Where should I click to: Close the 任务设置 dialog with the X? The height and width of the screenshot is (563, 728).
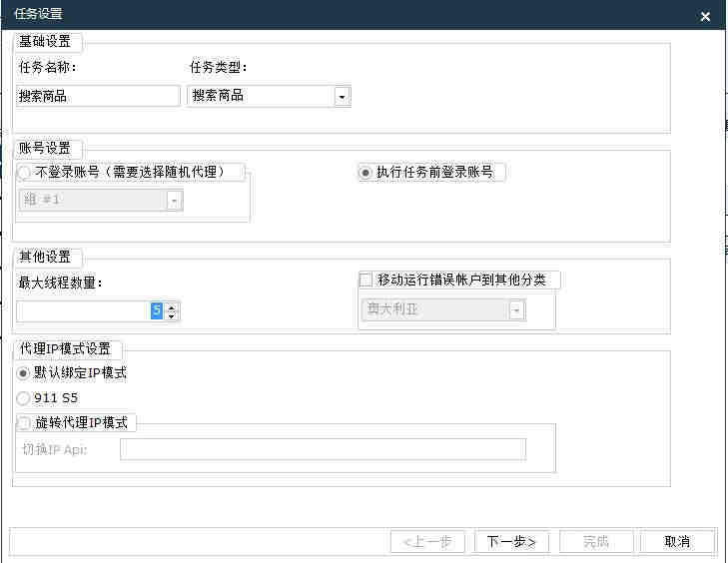(x=705, y=17)
